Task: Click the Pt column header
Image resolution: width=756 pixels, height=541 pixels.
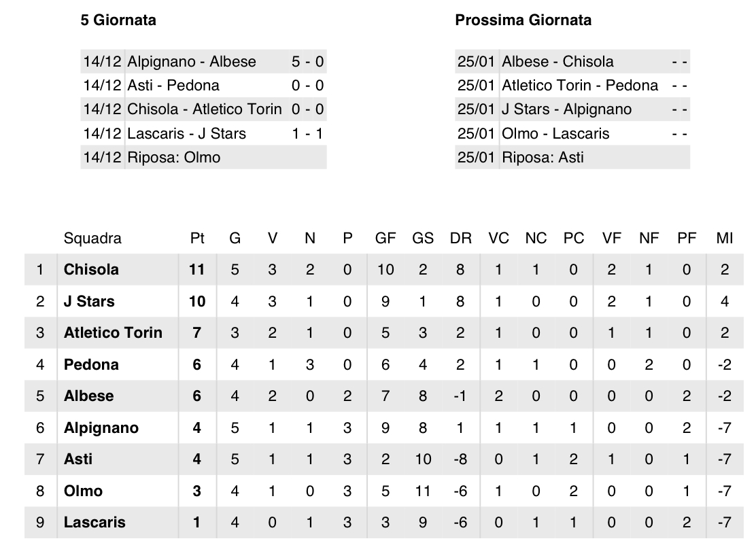Action: (x=197, y=238)
